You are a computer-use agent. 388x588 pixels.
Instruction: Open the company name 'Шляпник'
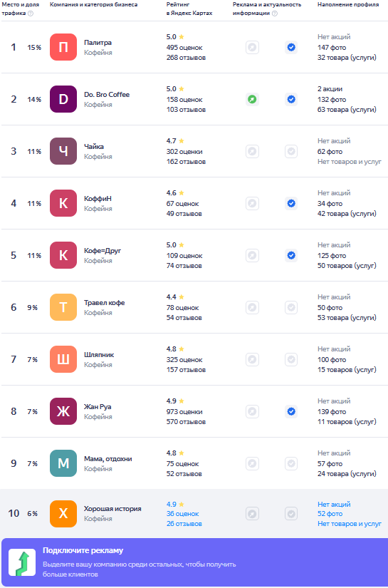pos(99,355)
